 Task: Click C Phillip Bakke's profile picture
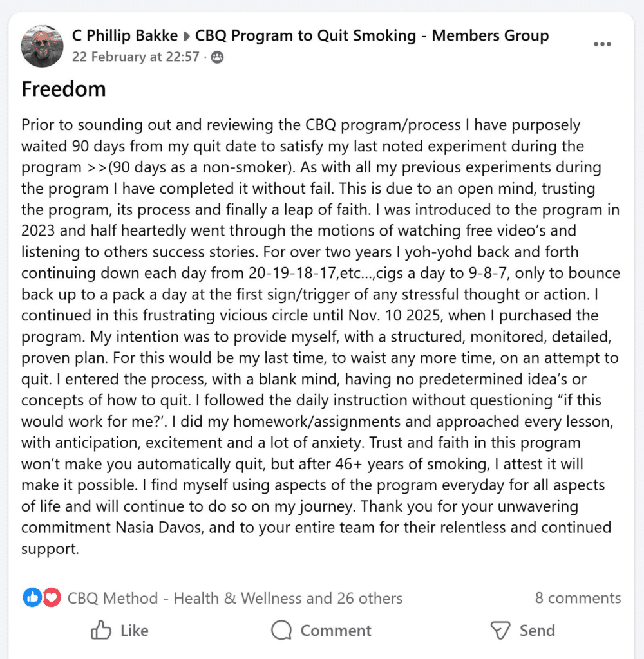pyautogui.click(x=42, y=46)
